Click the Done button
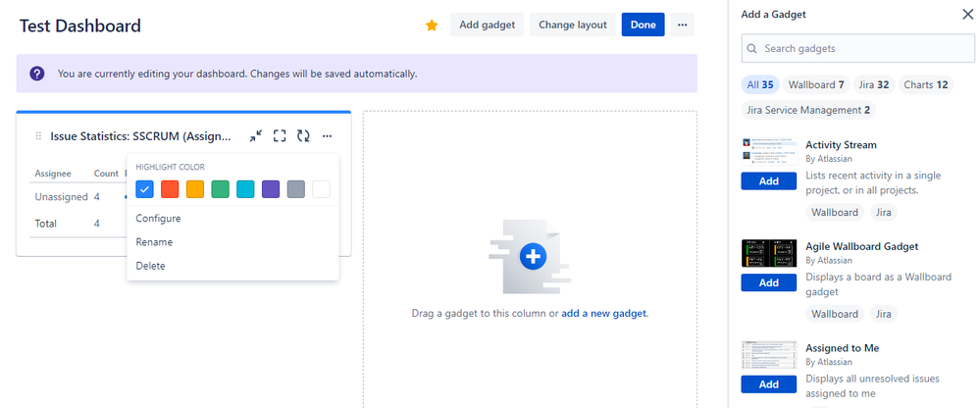The width and height of the screenshot is (980, 408). pyautogui.click(x=644, y=25)
